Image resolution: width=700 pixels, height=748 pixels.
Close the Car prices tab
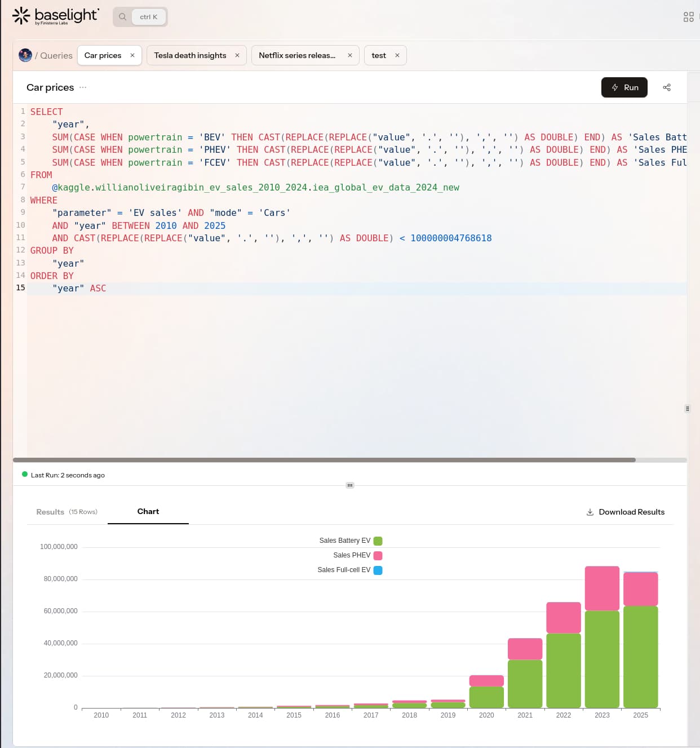tap(132, 55)
